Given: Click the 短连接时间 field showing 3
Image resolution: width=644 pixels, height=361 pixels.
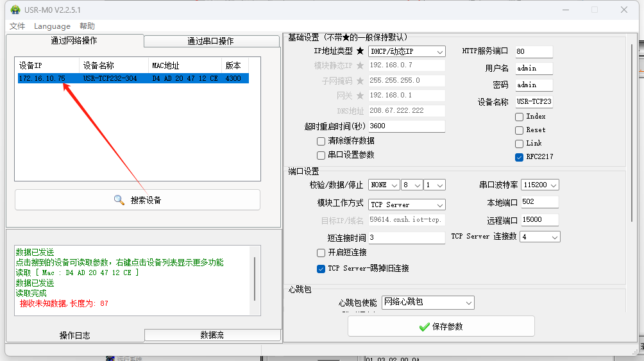Looking at the screenshot, I should click(x=407, y=238).
